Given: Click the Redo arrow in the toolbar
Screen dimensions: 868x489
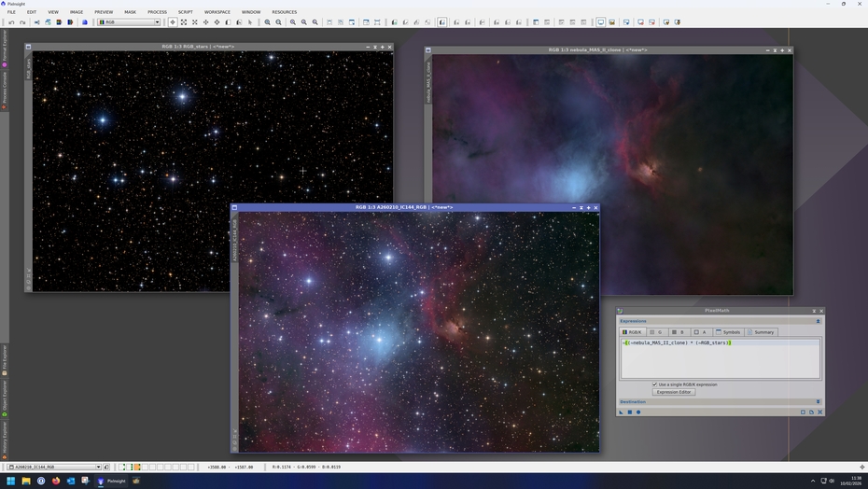Looking at the screenshot, I should 22,22.
